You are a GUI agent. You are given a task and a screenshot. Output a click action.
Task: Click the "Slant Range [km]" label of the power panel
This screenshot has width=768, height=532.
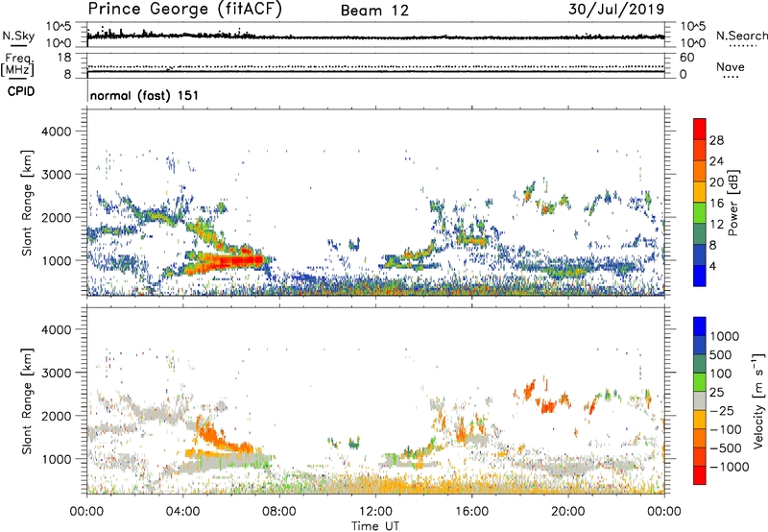27,203
